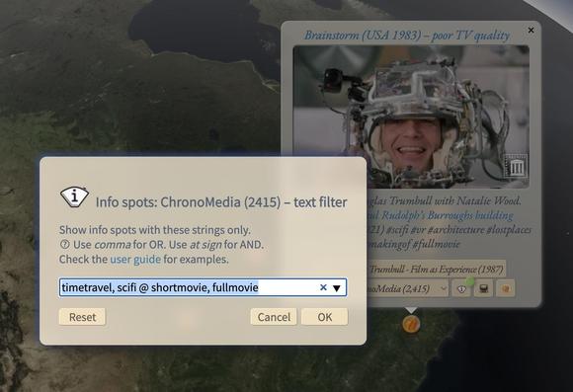
Task: Click the question mark help icon
Action: click(x=64, y=245)
